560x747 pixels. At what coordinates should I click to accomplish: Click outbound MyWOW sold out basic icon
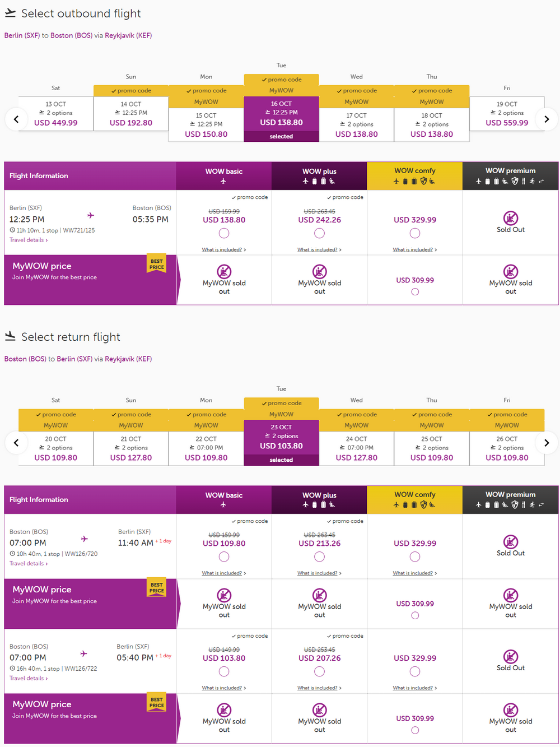pos(224,272)
